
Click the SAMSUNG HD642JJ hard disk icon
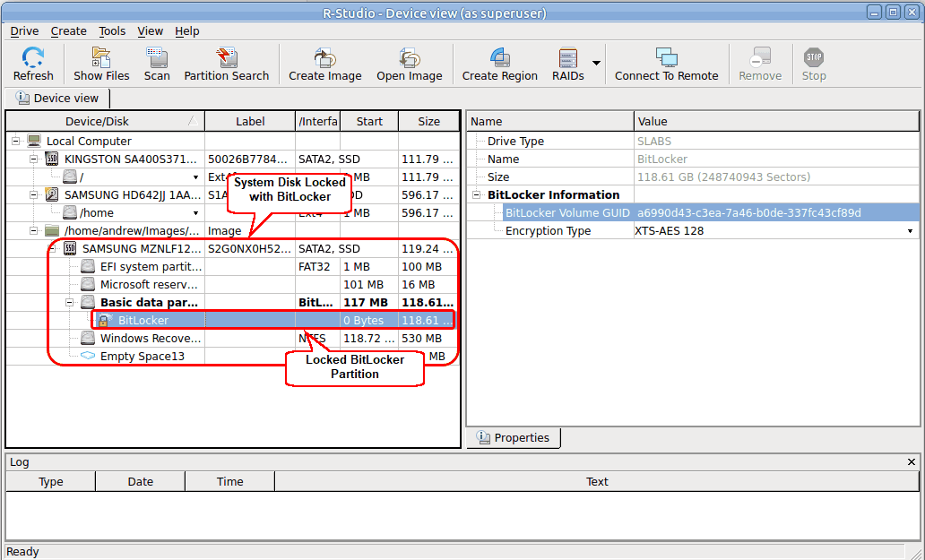[52, 195]
